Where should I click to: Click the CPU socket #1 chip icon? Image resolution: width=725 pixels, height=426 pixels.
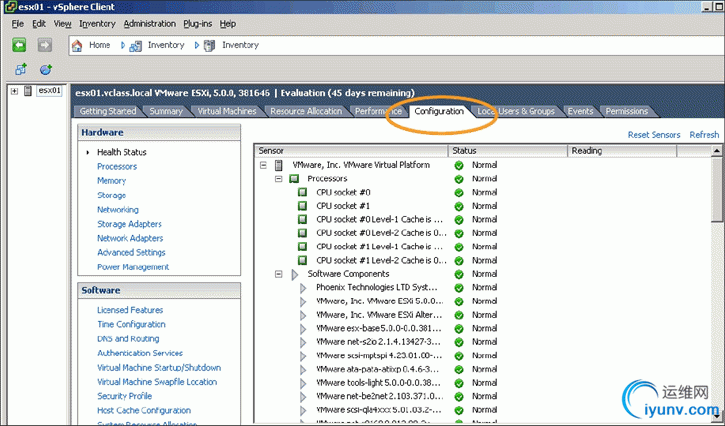[302, 206]
